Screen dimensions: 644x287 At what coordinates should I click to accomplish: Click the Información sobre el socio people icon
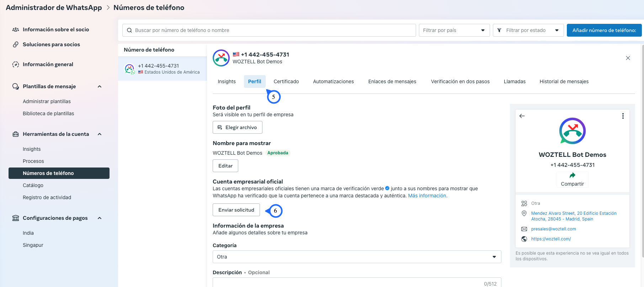pyautogui.click(x=16, y=30)
